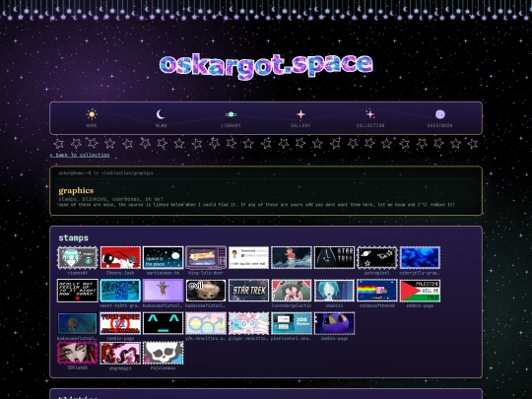Screen dimensions: 532x399
Task: Select the sharkbait Monster High girls stamp
Action: [x=120, y=354]
